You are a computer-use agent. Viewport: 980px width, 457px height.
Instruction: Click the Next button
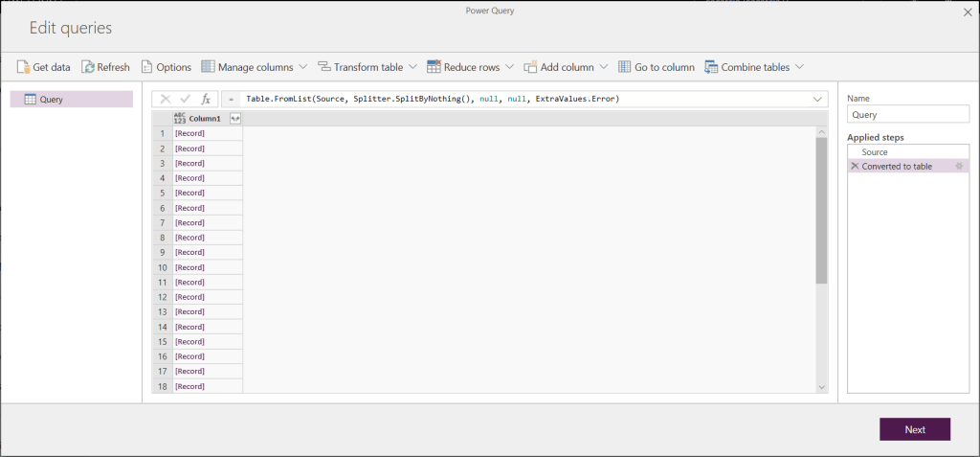pos(914,429)
